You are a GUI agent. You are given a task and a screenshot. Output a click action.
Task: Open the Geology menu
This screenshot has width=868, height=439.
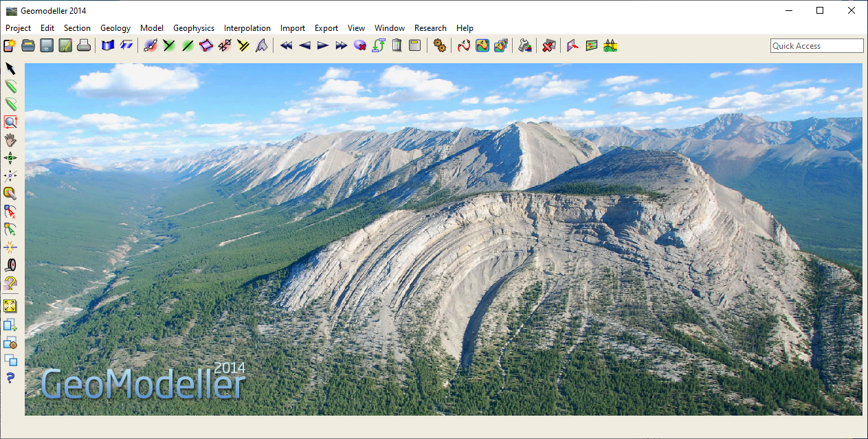(115, 28)
